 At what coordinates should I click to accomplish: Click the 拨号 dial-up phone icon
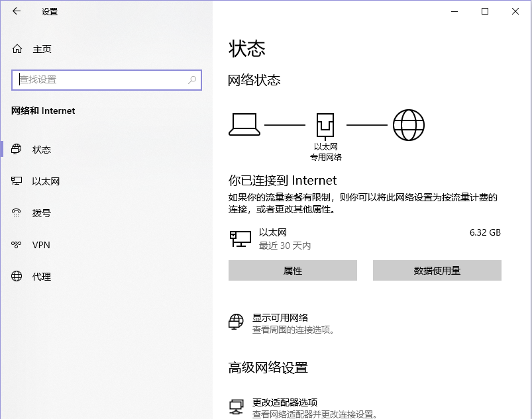17,213
